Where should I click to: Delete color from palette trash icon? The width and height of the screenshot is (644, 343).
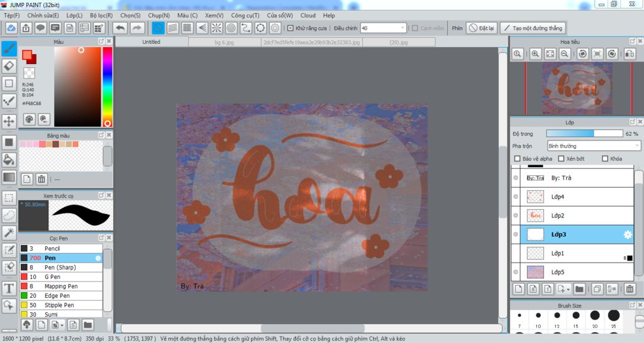point(42,179)
